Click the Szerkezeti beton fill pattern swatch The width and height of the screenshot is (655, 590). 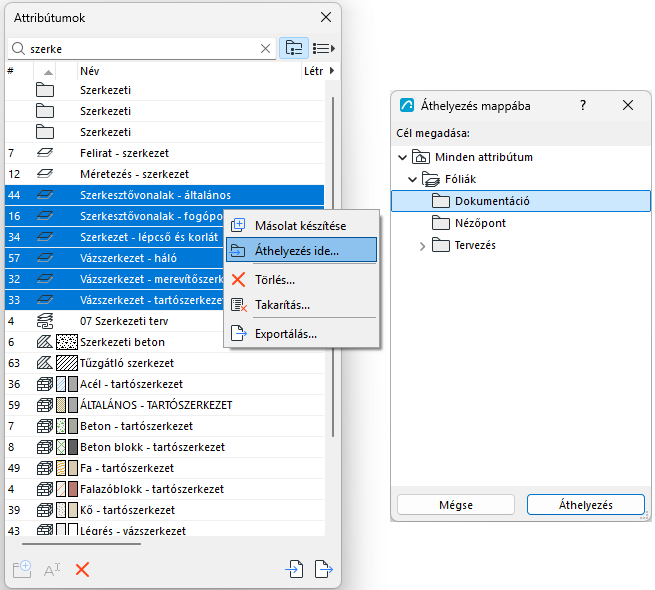67,342
